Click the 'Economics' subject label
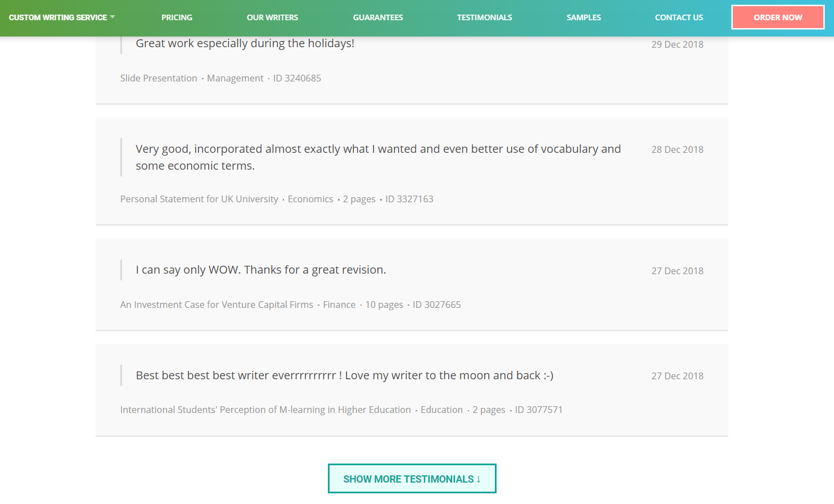This screenshot has height=504, width=834. click(x=310, y=199)
